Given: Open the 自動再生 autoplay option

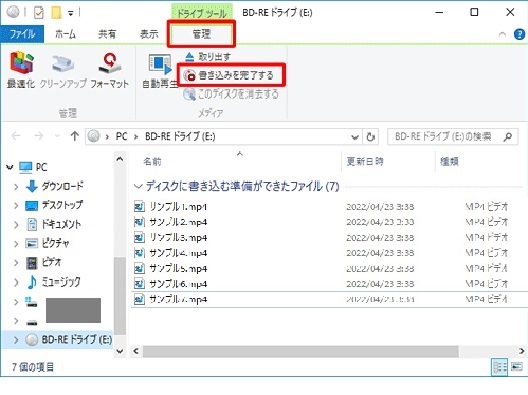Looking at the screenshot, I should pyautogui.click(x=160, y=71).
